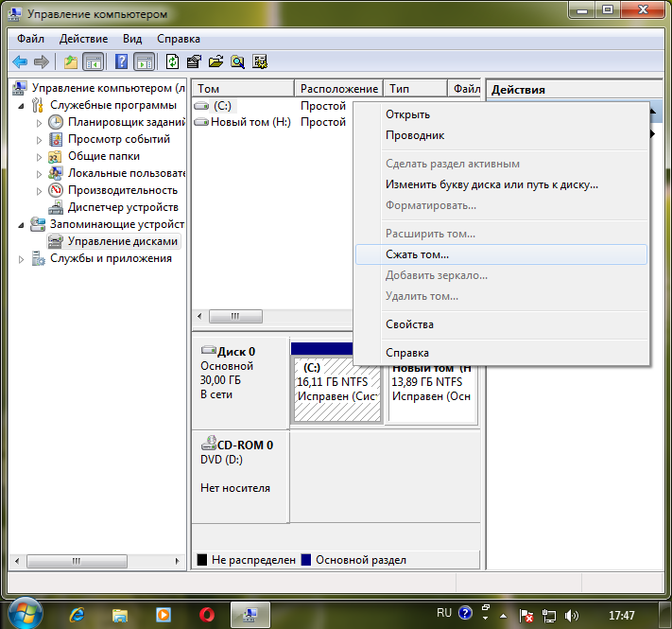The width and height of the screenshot is (672, 629).
Task: Show hidden tray icons arrow
Action: tap(504, 616)
